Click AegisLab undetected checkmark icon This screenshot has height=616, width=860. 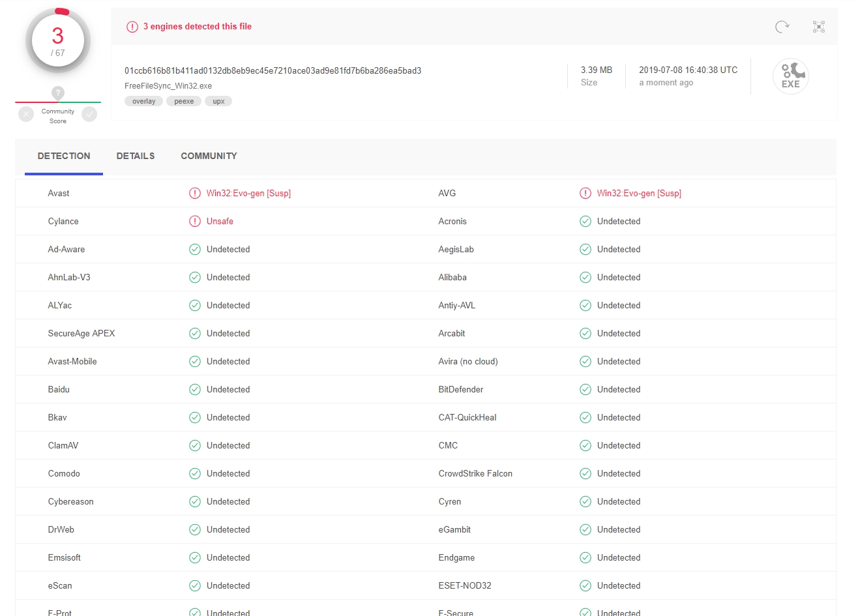[586, 249]
